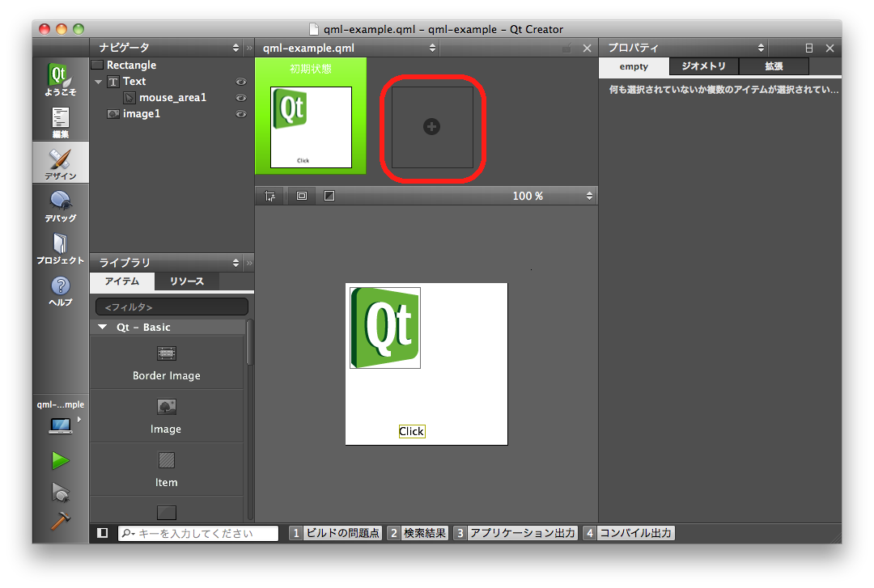Image resolution: width=874 pixels, height=588 pixels.
Task: Open the デバッグ (Debug) mode
Action: [x=61, y=205]
